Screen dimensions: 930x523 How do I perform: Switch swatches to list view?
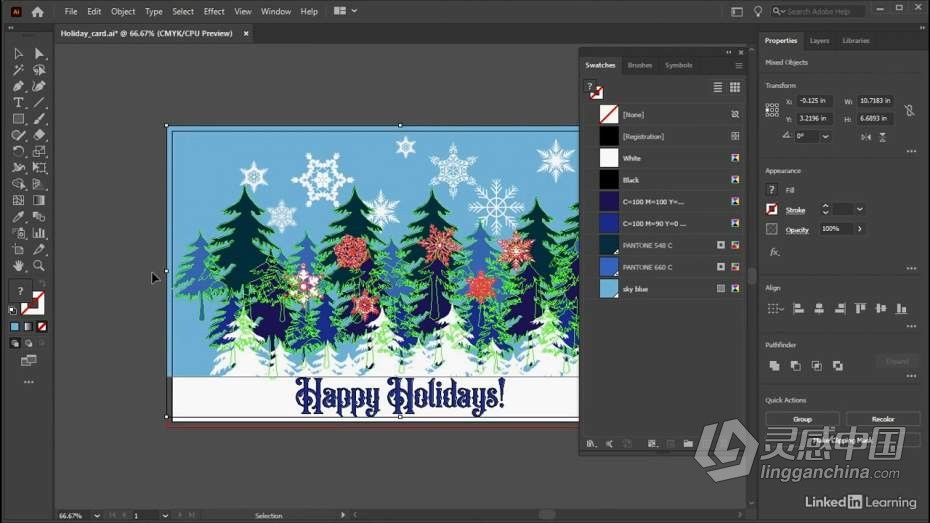pos(718,88)
